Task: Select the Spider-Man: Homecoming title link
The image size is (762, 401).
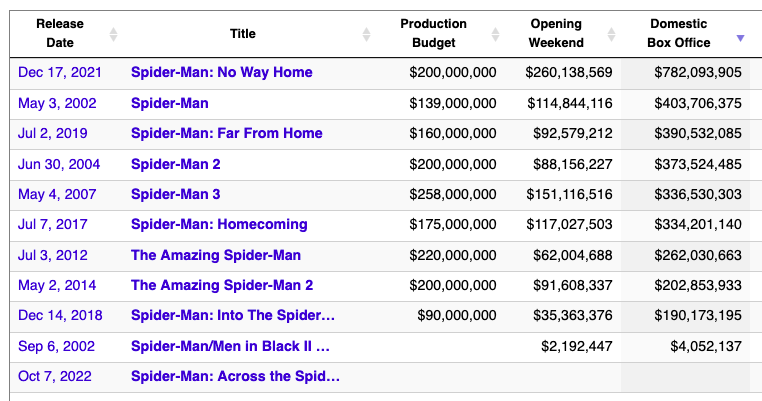Action: point(219,224)
